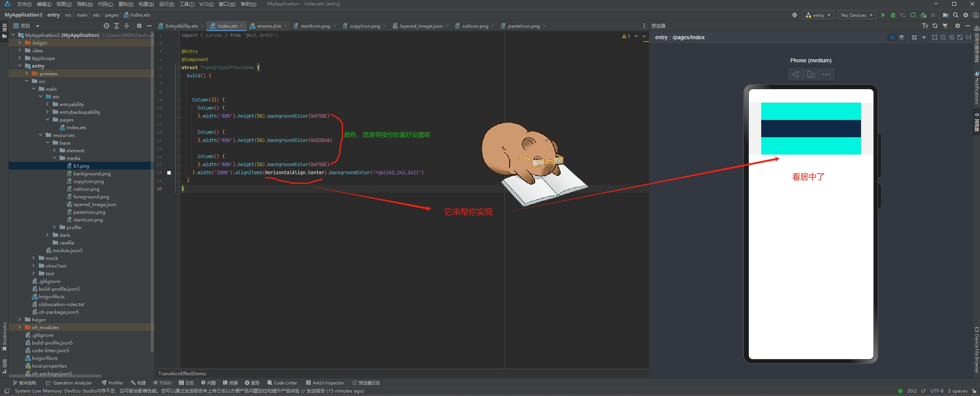Rotate device in previewer toolbar
980x396 pixels.
(x=811, y=75)
